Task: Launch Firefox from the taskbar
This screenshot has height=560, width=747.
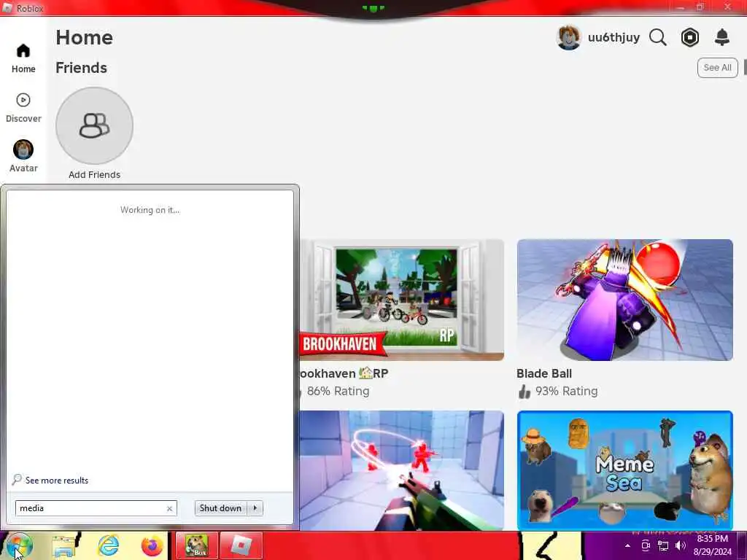Action: [152, 545]
